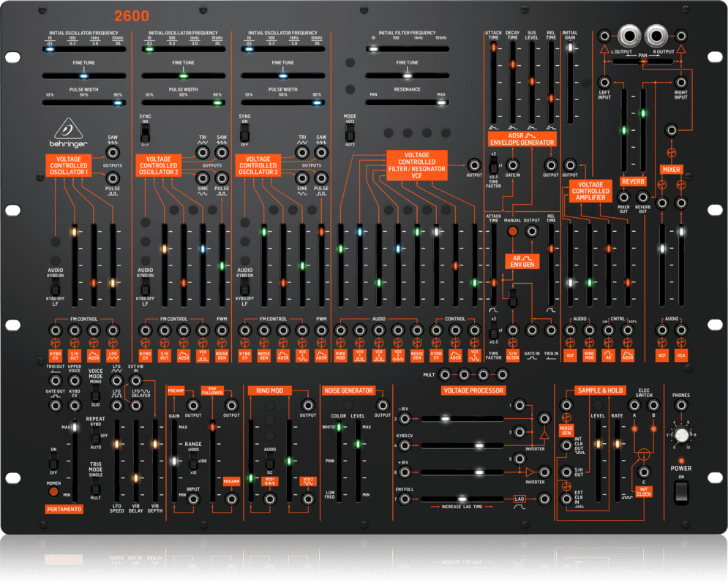Click the TRIG OUT jack
The image size is (728, 585).
click(56, 381)
